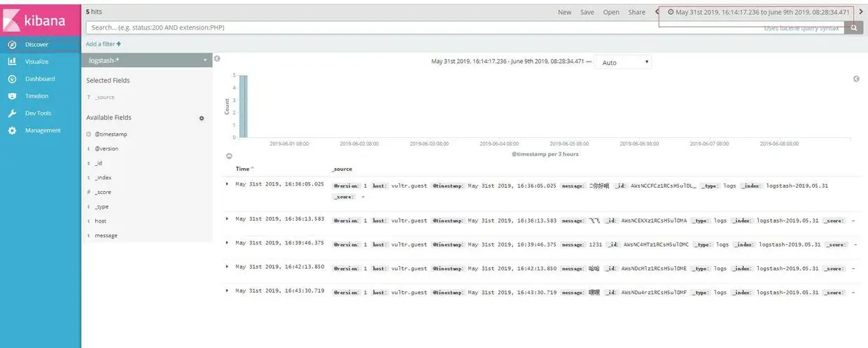
Task: Expand the 16:36:13.583 log row
Action: coord(227,219)
